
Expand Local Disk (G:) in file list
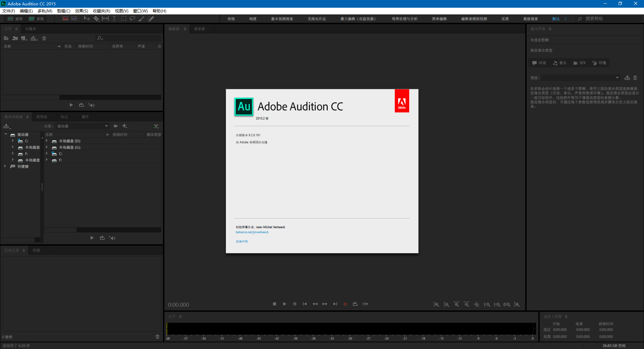pyautogui.click(x=47, y=147)
